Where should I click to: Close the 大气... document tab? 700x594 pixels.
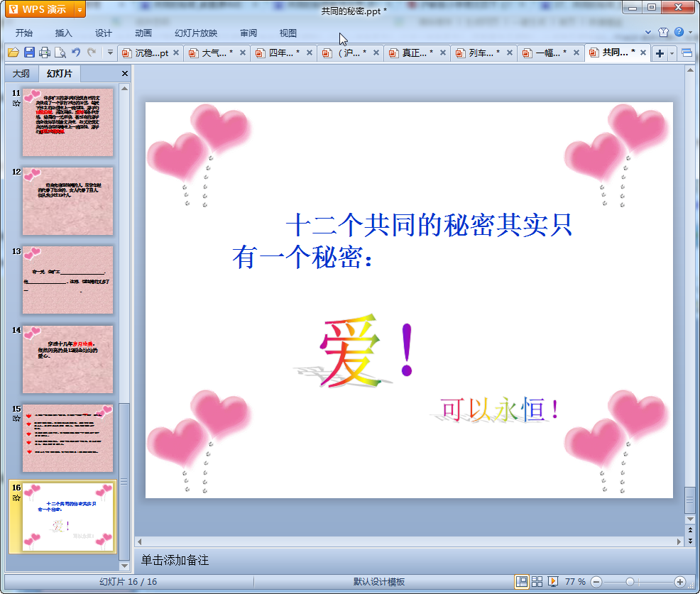[x=243, y=53]
